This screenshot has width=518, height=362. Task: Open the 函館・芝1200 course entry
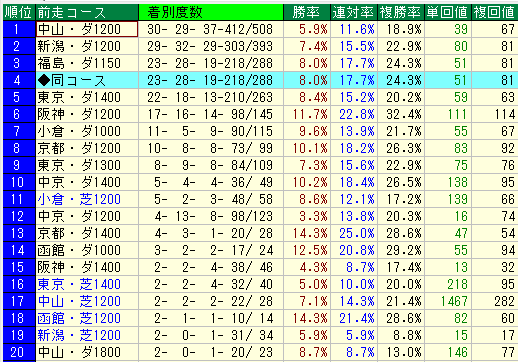coord(79,318)
